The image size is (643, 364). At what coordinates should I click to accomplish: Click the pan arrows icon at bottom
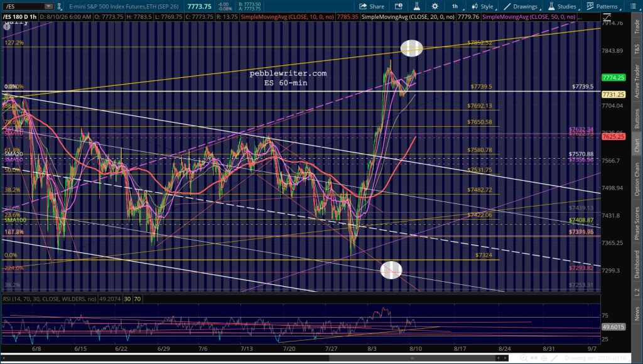[534, 358]
